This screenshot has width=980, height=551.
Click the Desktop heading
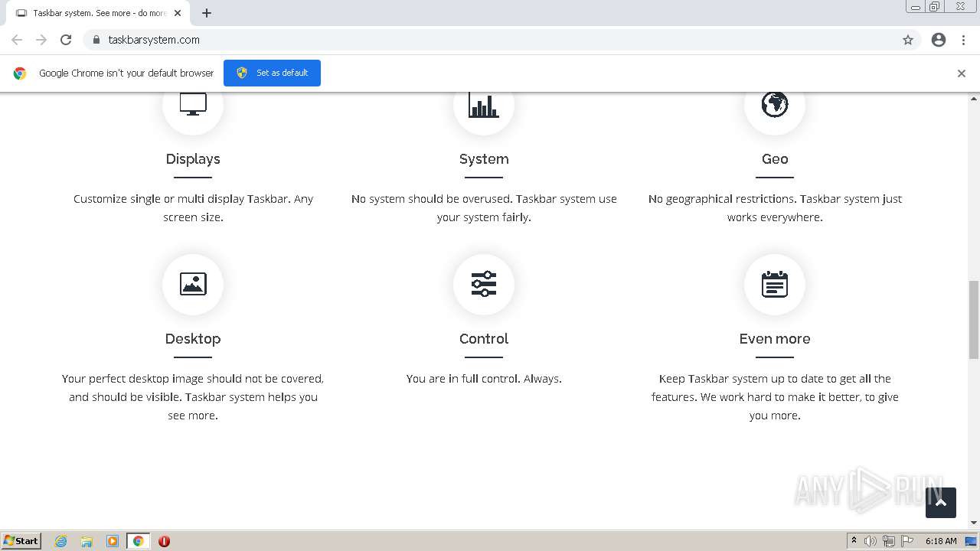(193, 339)
